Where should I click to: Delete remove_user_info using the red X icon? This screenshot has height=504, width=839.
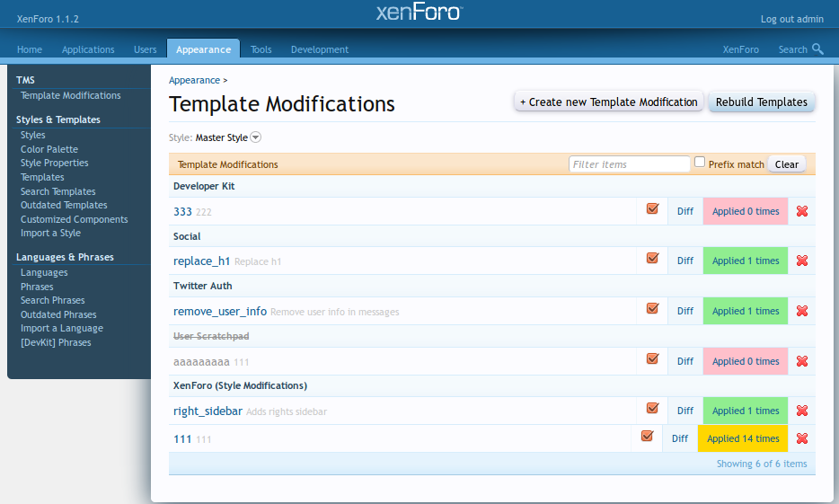coord(802,311)
